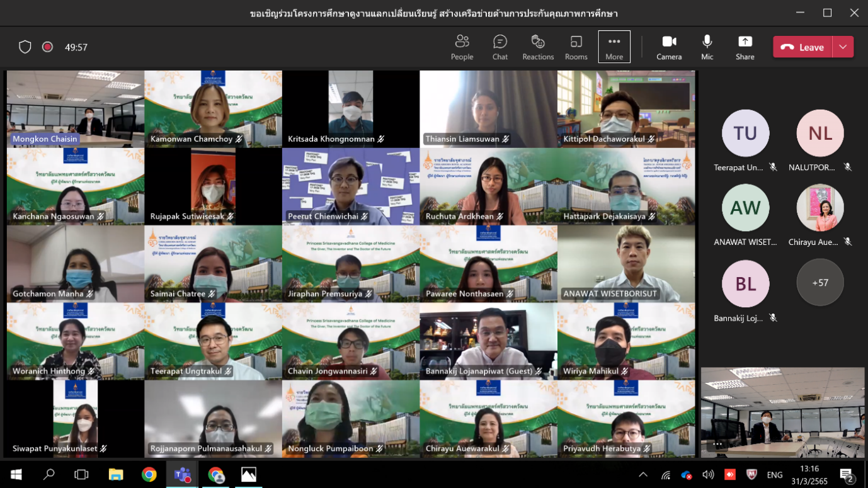Open the Windows Start menu
This screenshot has height=488, width=868.
click(16, 474)
